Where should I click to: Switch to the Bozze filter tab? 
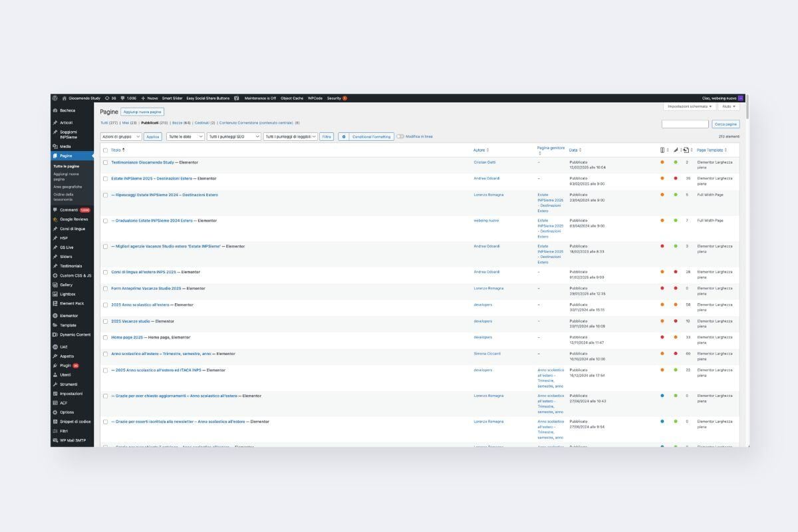coord(177,123)
